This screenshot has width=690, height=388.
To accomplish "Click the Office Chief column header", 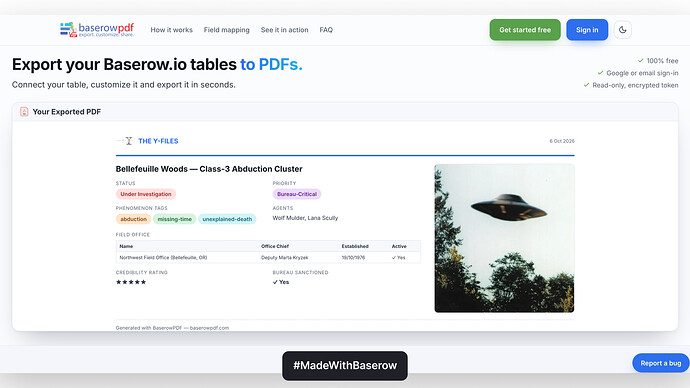I will click(x=275, y=246).
